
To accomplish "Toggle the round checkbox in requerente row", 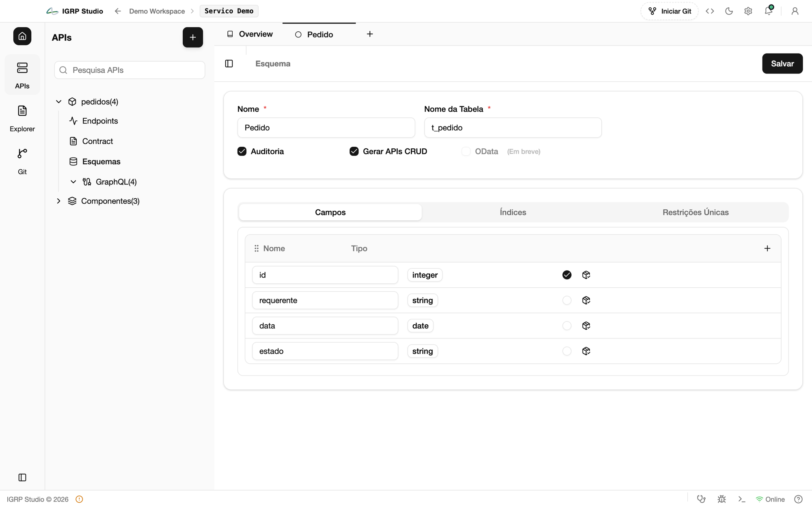I will tap(567, 300).
